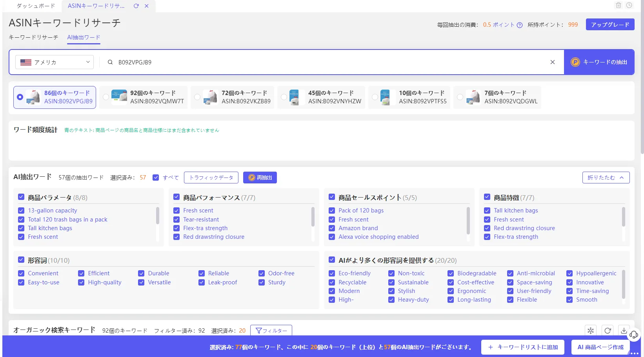Select the AI抽出ワード tab
Image resolution: width=644 pixels, height=357 pixels.
(x=84, y=37)
